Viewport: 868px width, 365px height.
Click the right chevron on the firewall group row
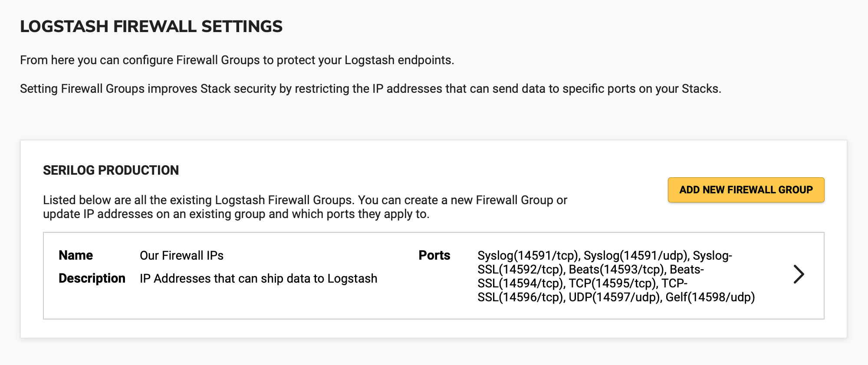pos(799,274)
